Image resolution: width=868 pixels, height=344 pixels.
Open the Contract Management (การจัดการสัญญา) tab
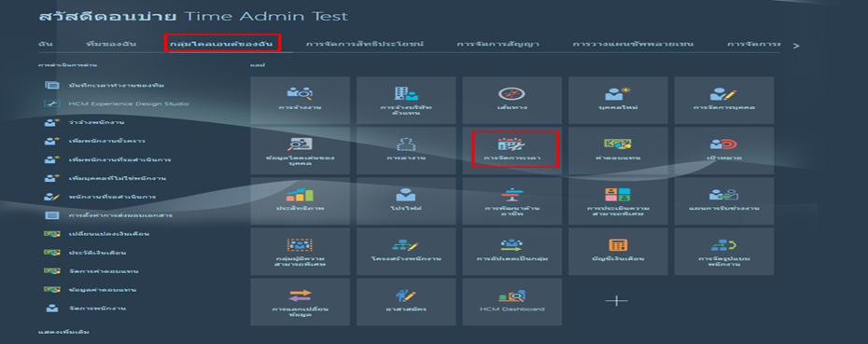tap(498, 44)
